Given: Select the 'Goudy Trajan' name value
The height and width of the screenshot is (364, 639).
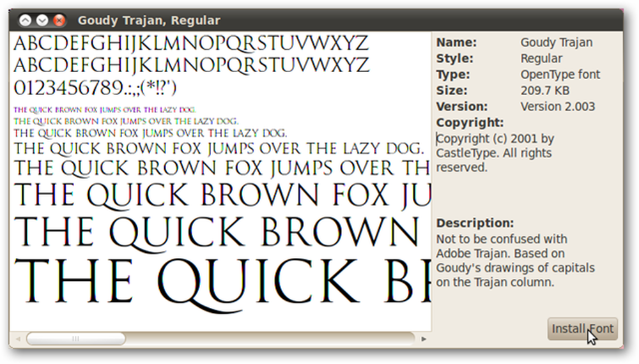Looking at the screenshot, I should [557, 42].
